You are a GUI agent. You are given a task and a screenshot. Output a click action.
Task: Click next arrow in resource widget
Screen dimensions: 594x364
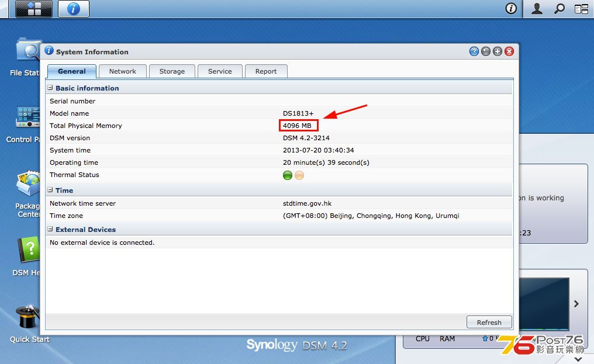tap(576, 304)
